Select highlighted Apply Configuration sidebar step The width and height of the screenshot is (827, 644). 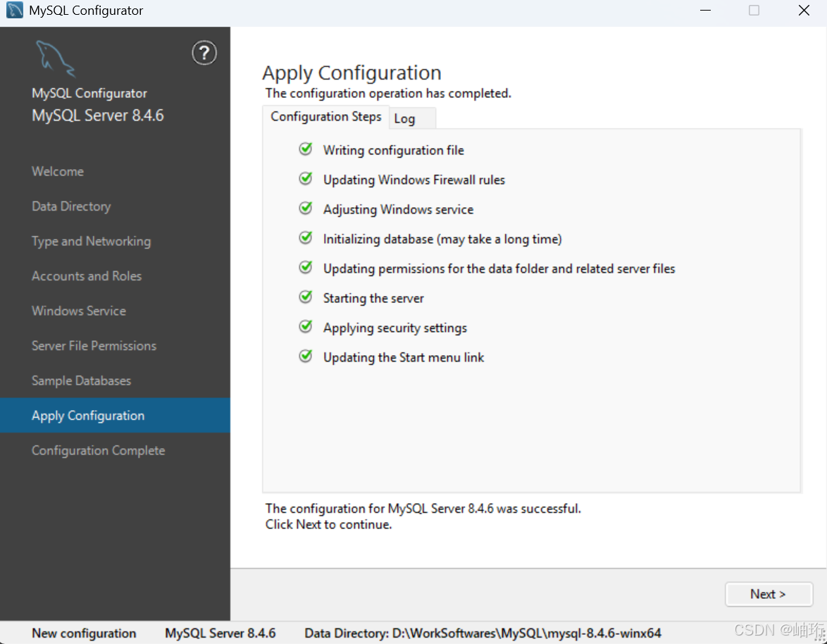115,416
